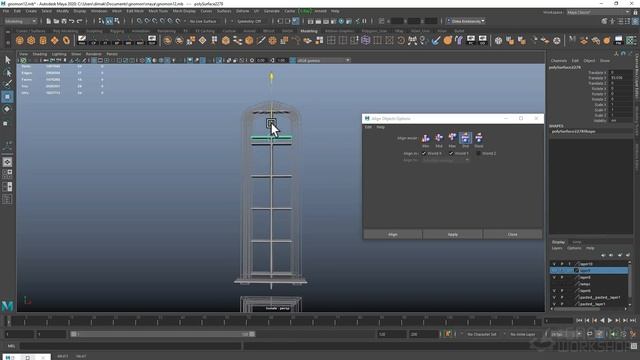
Task: Click the playback range slider bar
Action: (162, 334)
